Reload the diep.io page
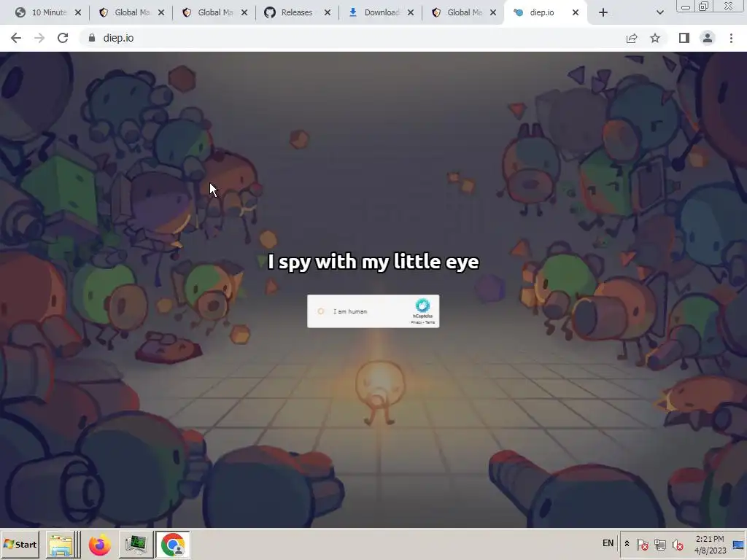747x560 pixels. (63, 38)
